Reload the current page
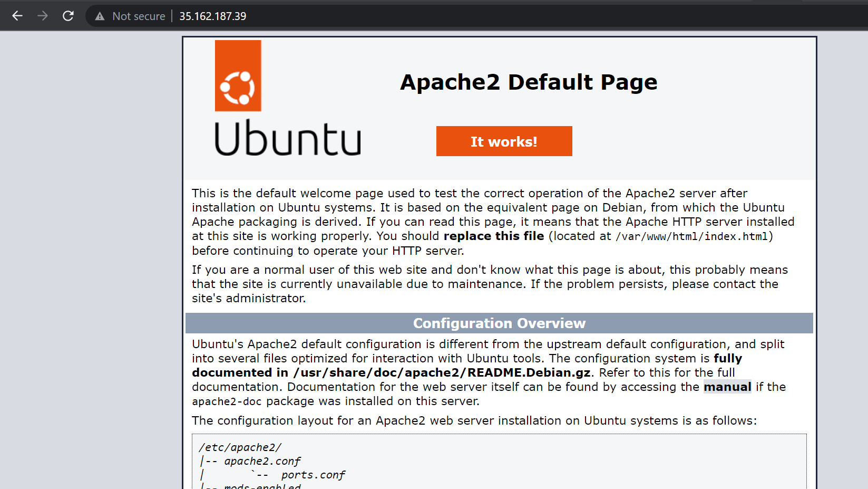The width and height of the screenshot is (868, 489). pos(68,16)
